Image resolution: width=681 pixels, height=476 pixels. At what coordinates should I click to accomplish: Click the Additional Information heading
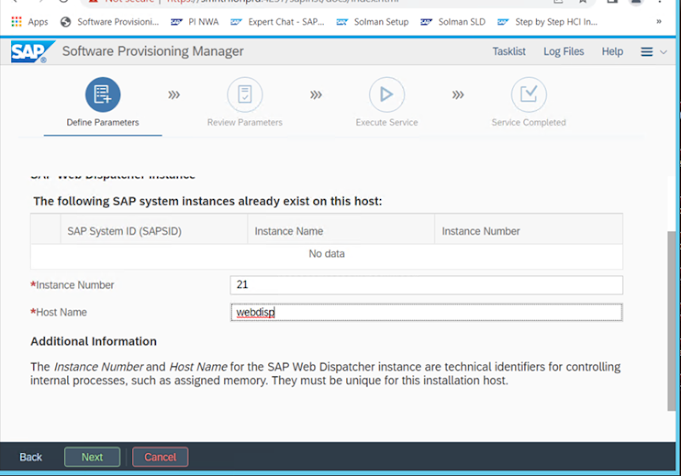click(x=93, y=341)
